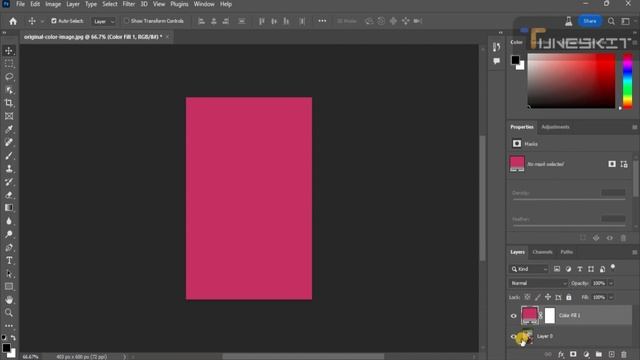The height and width of the screenshot is (360, 640).
Task: Open the History panel icon
Action: [496, 47]
